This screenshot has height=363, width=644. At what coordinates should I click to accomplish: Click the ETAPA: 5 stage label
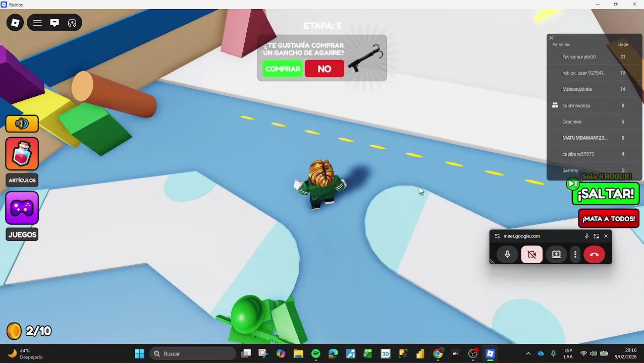click(322, 26)
